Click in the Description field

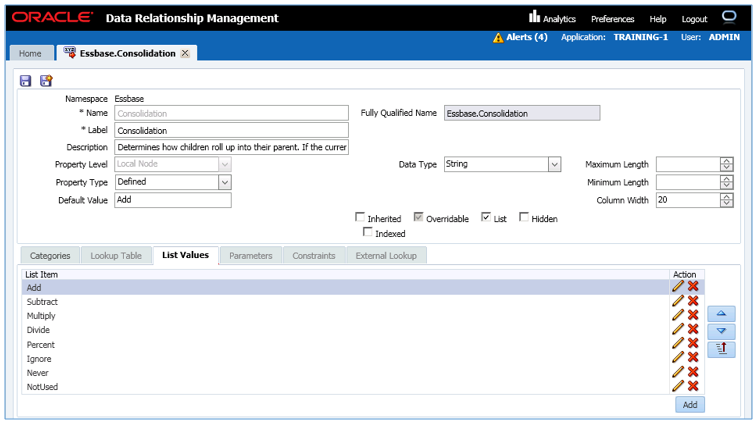231,147
